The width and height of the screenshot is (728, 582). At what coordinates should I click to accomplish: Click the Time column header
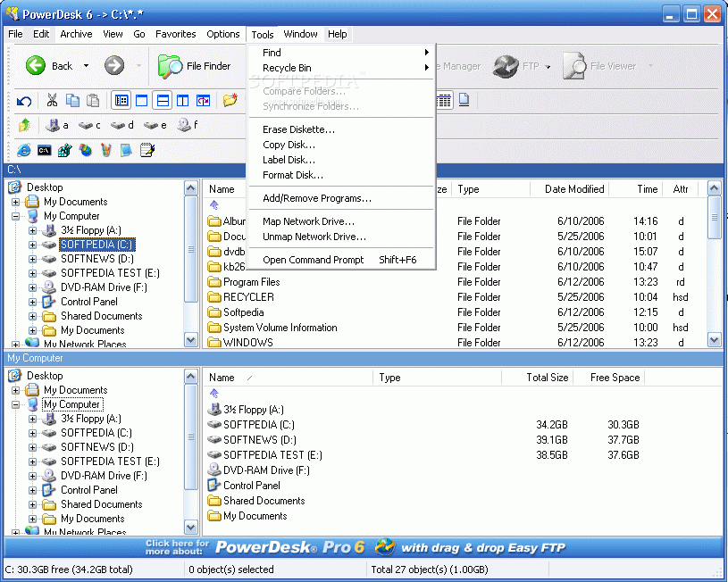(638, 189)
